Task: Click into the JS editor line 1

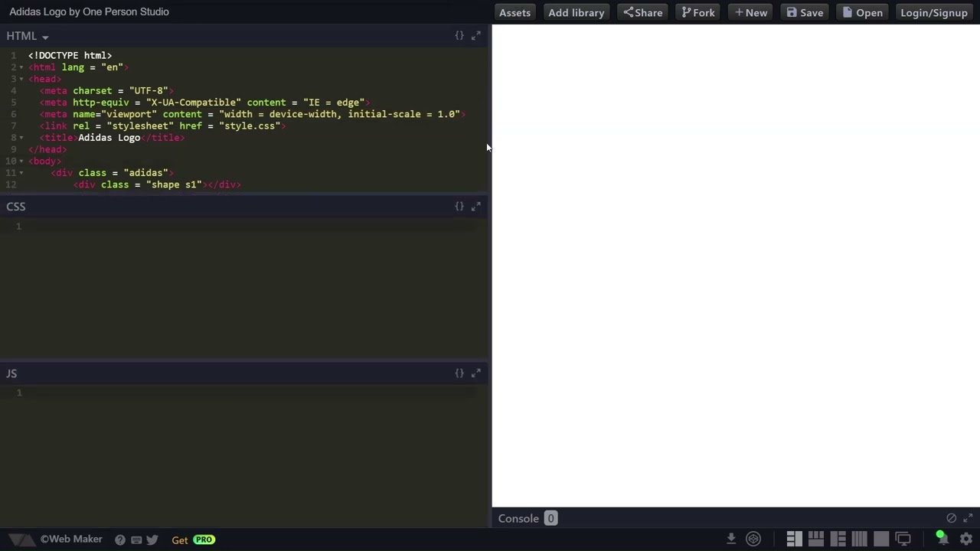Action: (x=253, y=393)
